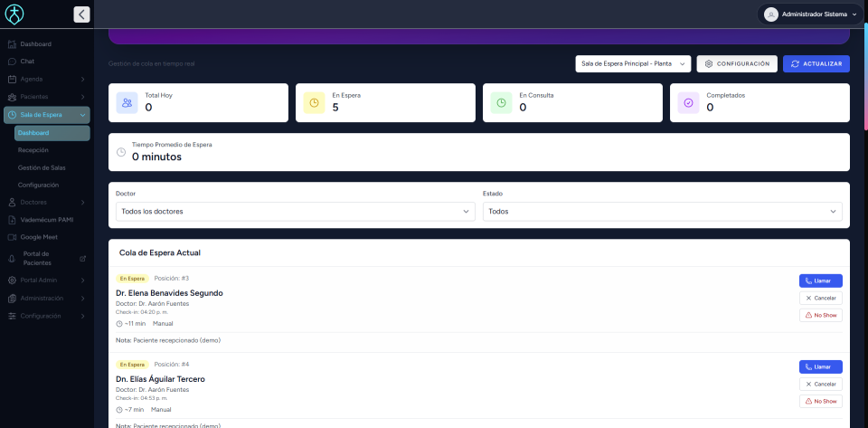Collapse the sidebar with the arrow button
This screenshot has width=868, height=428.
(81, 14)
